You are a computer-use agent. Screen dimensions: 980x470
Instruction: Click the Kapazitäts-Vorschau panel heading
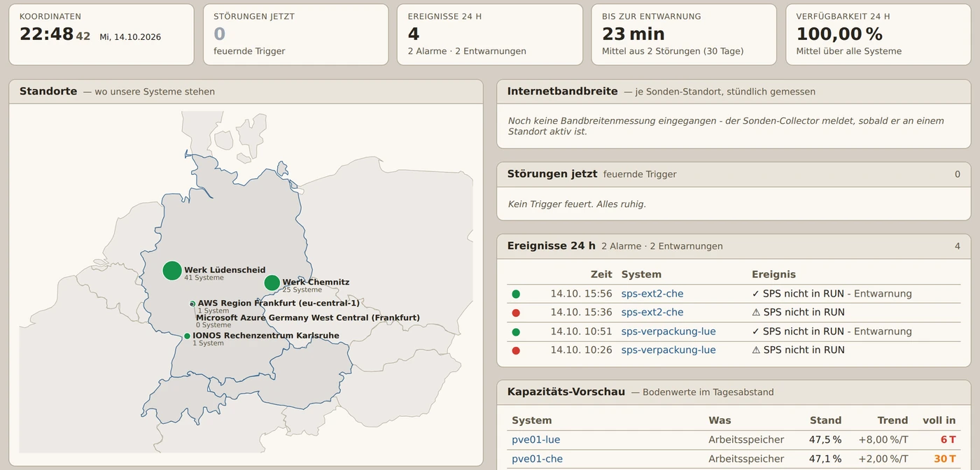tap(566, 392)
